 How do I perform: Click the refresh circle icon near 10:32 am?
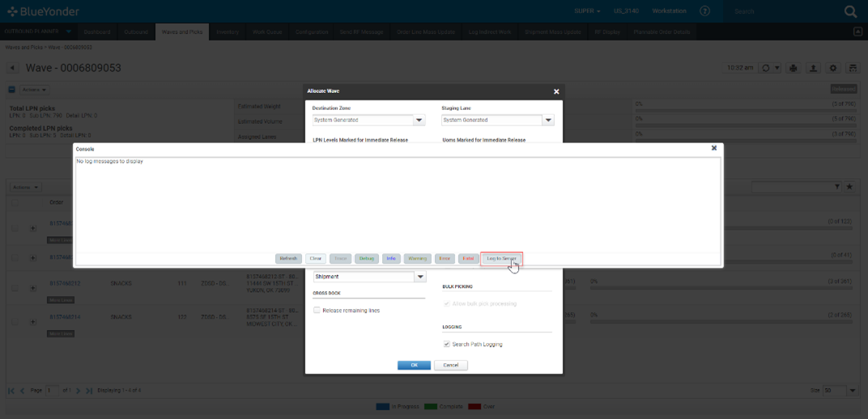coord(766,68)
